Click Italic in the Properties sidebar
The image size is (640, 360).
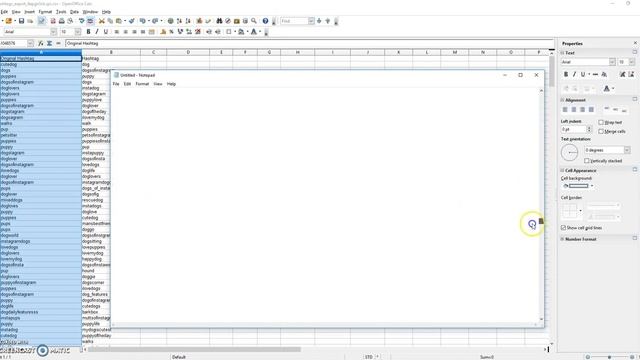point(574,74)
